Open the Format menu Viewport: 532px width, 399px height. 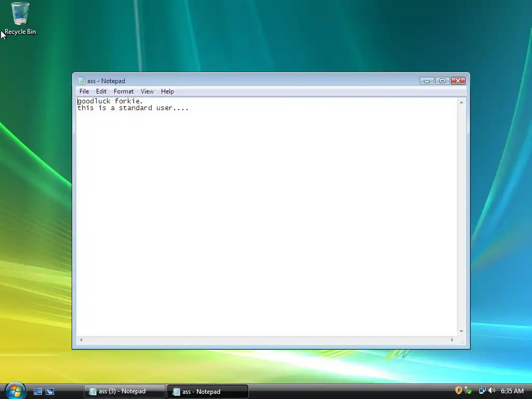coord(124,91)
